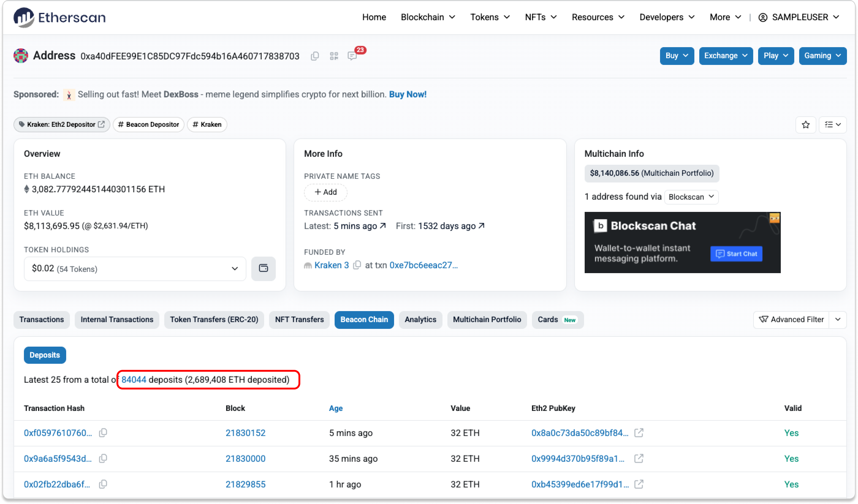
Task: Expand the Token Holdings dropdown
Action: pos(135,269)
